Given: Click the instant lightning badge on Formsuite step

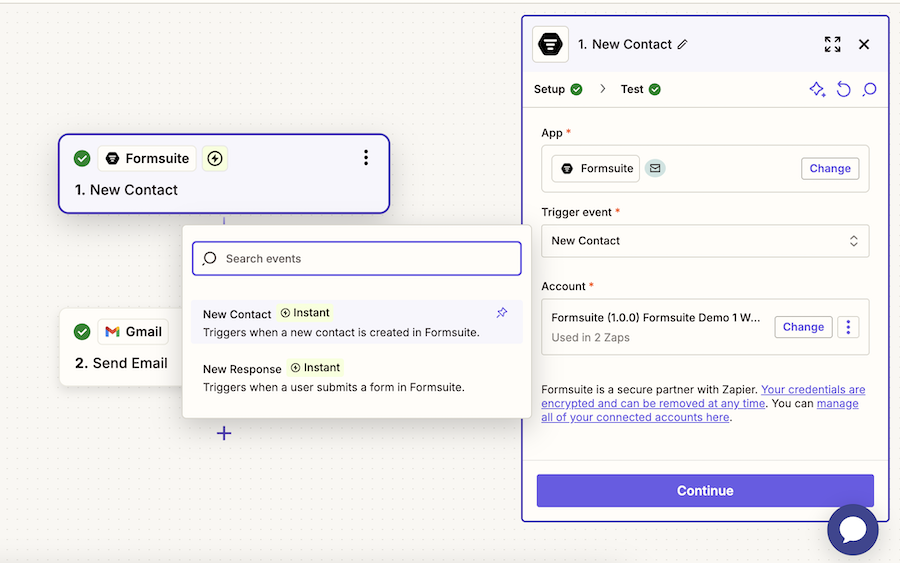Looking at the screenshot, I should [x=215, y=158].
